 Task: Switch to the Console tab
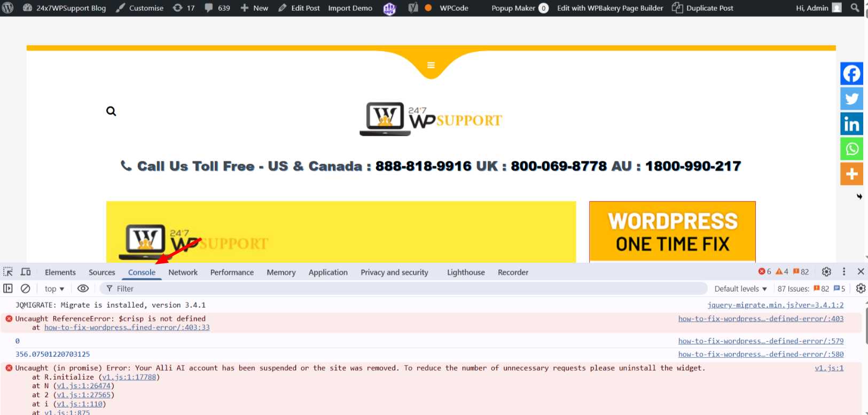point(142,272)
